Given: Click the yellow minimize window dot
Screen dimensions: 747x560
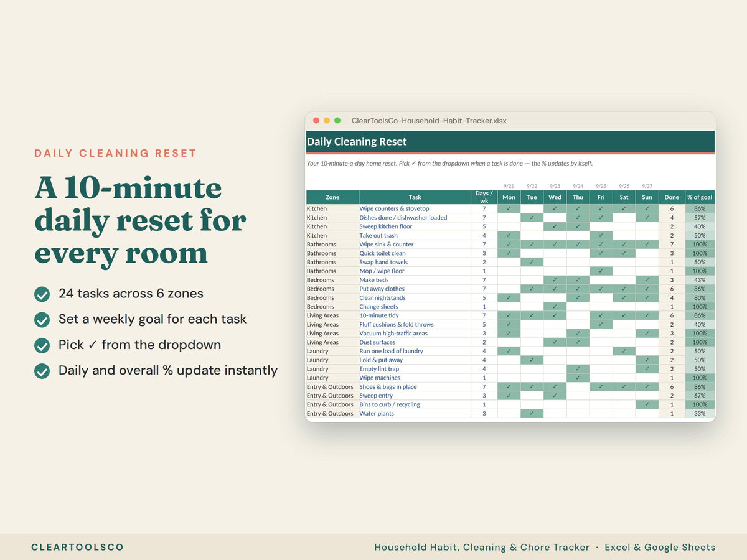Looking at the screenshot, I should point(327,121).
